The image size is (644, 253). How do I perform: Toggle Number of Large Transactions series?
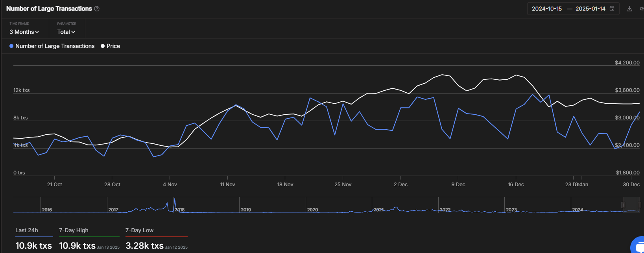click(52, 46)
